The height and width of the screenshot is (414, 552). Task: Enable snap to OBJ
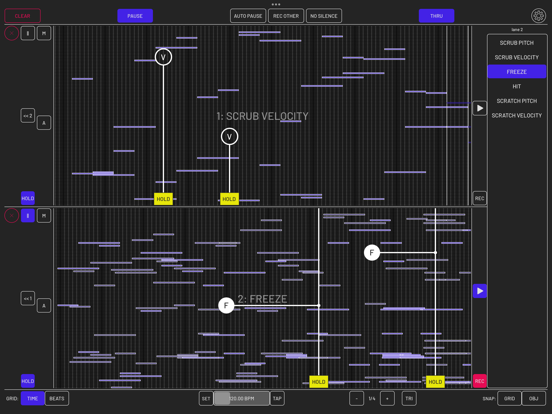[x=534, y=399]
